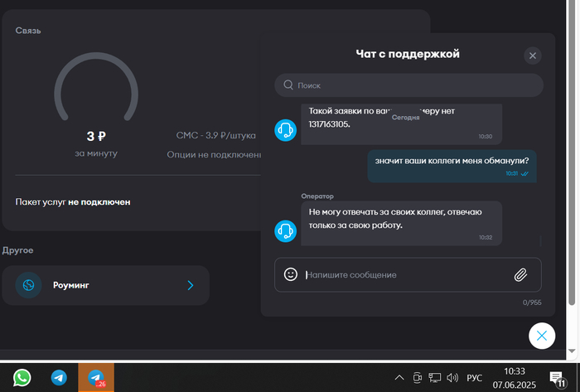This screenshot has width=580, height=392.
Task: Expand Роуминг with the arrow chevron
Action: (191, 285)
